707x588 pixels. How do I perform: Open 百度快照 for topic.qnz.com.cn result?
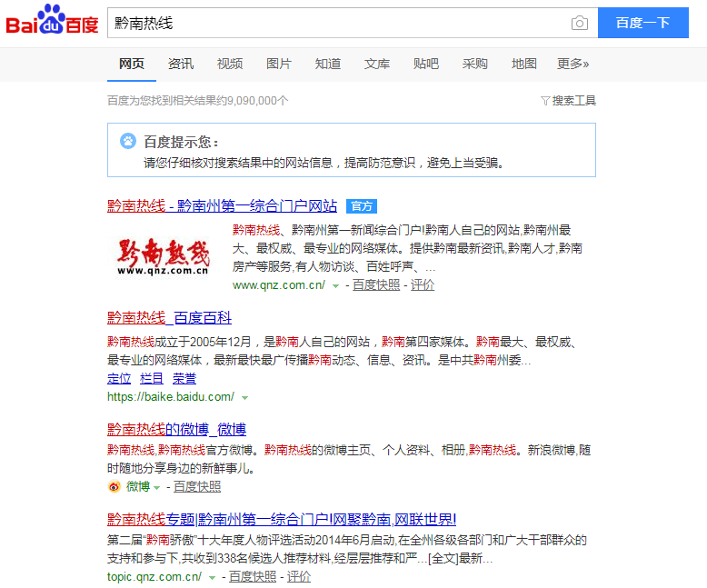click(253, 577)
